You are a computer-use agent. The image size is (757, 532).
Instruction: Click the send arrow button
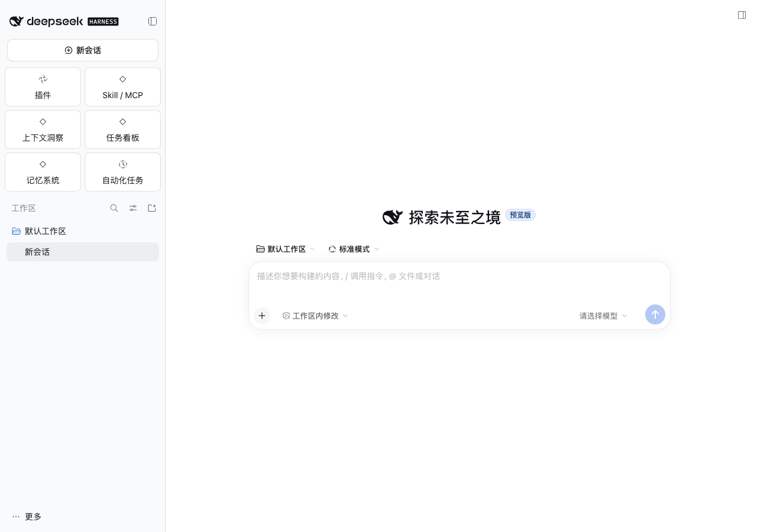(x=655, y=314)
